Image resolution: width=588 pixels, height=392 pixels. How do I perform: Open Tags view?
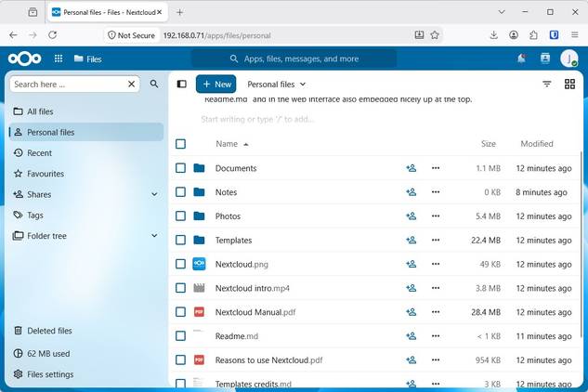[x=86, y=215]
